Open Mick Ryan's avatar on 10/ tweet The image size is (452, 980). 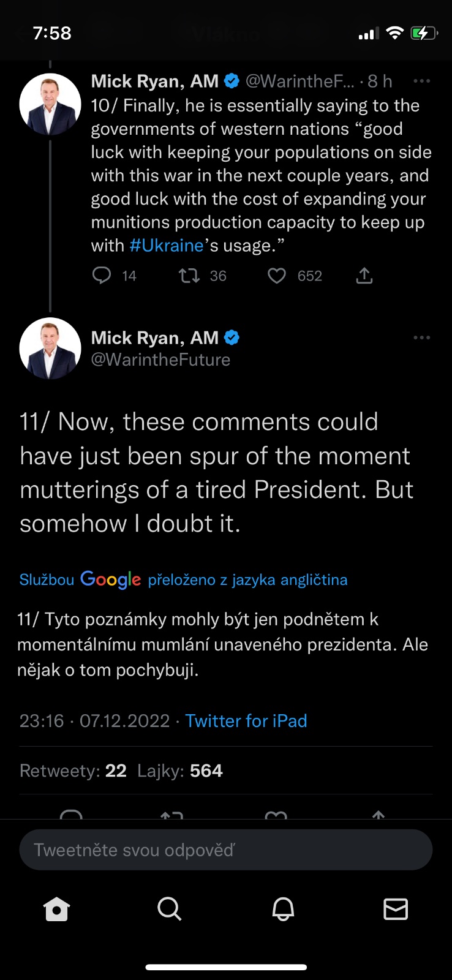click(50, 104)
